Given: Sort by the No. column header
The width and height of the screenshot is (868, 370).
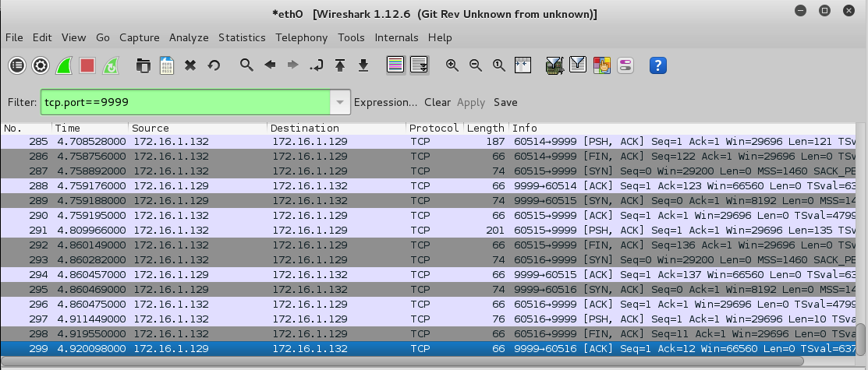Looking at the screenshot, I should 26,129.
